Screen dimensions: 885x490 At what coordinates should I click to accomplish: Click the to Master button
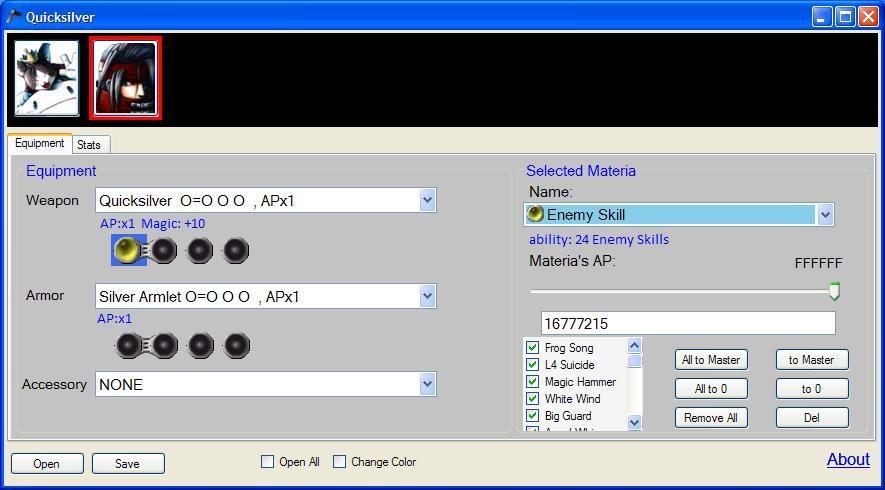click(x=812, y=360)
